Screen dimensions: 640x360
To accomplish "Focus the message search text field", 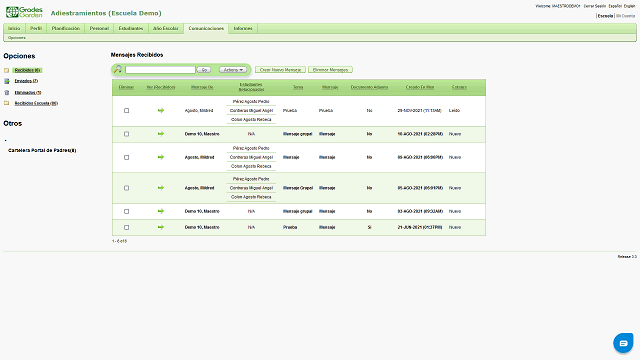I will [x=160, y=70].
